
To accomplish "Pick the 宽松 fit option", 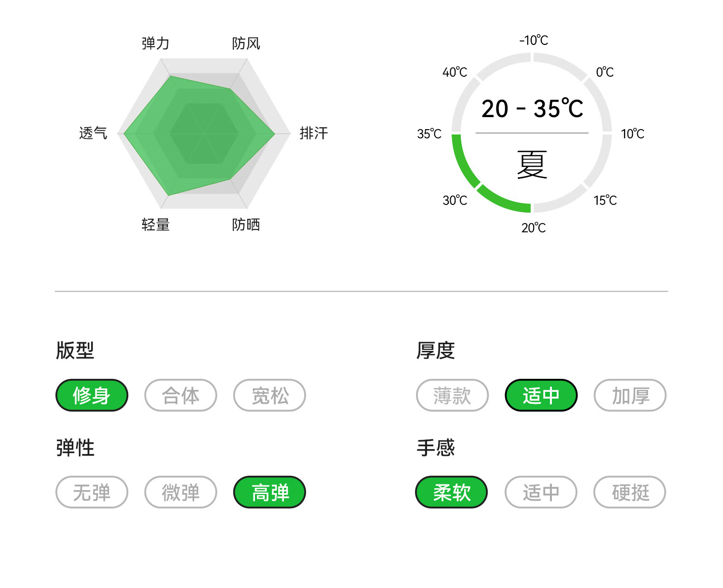I will point(269,396).
